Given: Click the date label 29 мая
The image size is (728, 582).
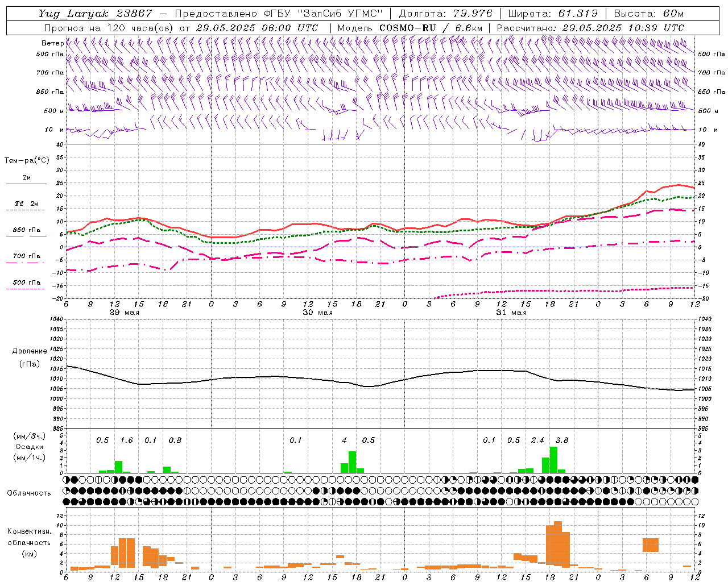Looking at the screenshot, I should (x=124, y=313).
